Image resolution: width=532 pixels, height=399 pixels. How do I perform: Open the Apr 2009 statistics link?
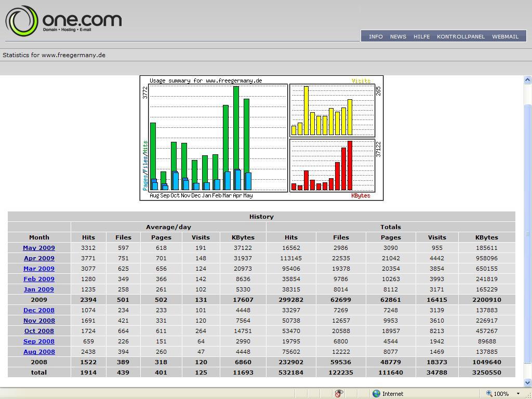point(39,258)
